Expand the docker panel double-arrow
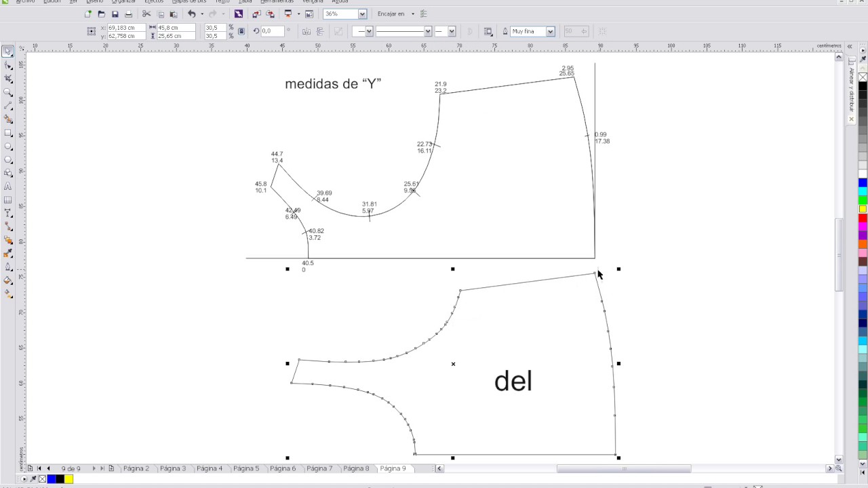The width and height of the screenshot is (868, 488). (850, 46)
